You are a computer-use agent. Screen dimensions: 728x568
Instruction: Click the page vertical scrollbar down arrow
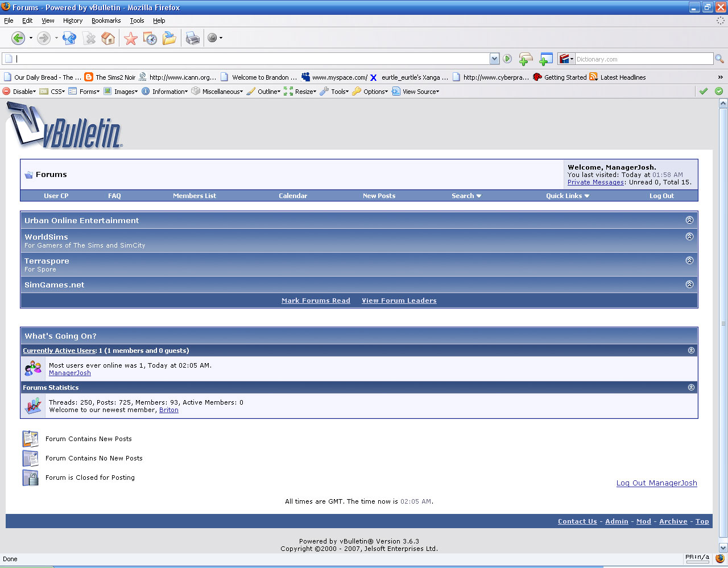tap(723, 548)
